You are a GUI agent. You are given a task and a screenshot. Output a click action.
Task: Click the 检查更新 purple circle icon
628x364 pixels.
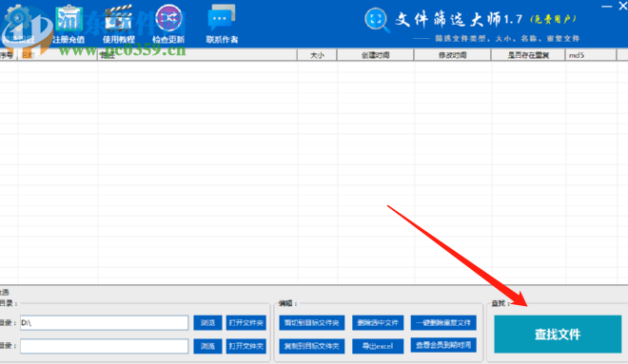tap(168, 18)
